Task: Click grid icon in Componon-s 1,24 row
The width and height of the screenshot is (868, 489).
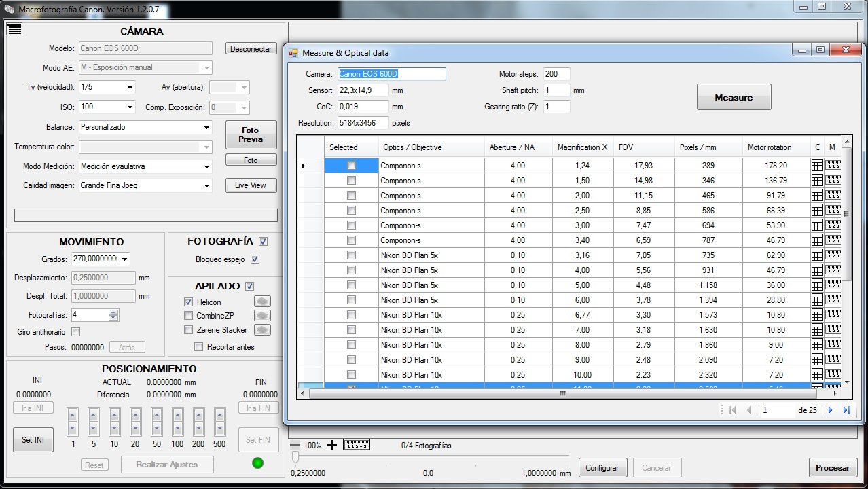Action: [817, 165]
